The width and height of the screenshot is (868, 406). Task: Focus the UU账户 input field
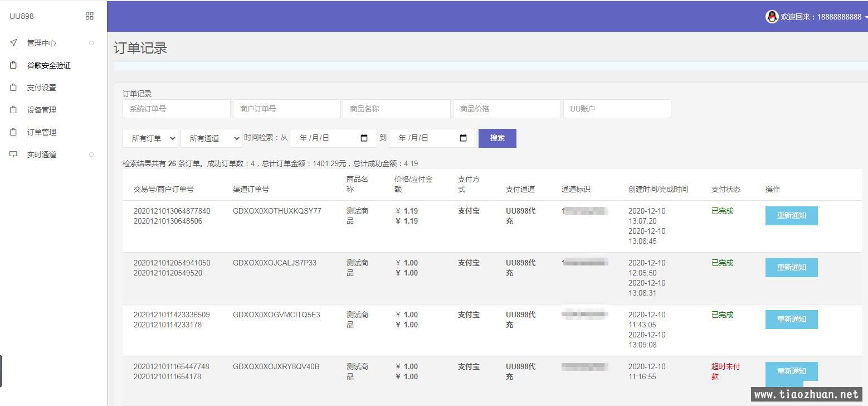(x=617, y=109)
